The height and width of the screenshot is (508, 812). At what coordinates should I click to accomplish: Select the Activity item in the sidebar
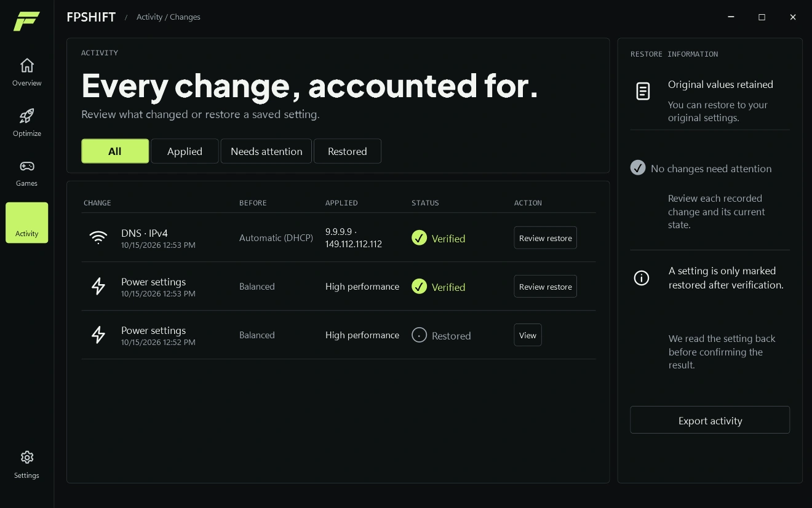[x=27, y=223]
